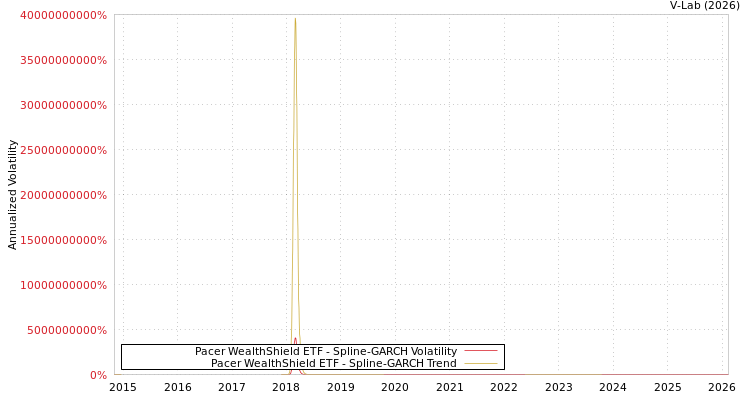The height and width of the screenshot is (400, 750).
Task: Click the 'V-Lab (2026)' label
Action: (705, 5)
